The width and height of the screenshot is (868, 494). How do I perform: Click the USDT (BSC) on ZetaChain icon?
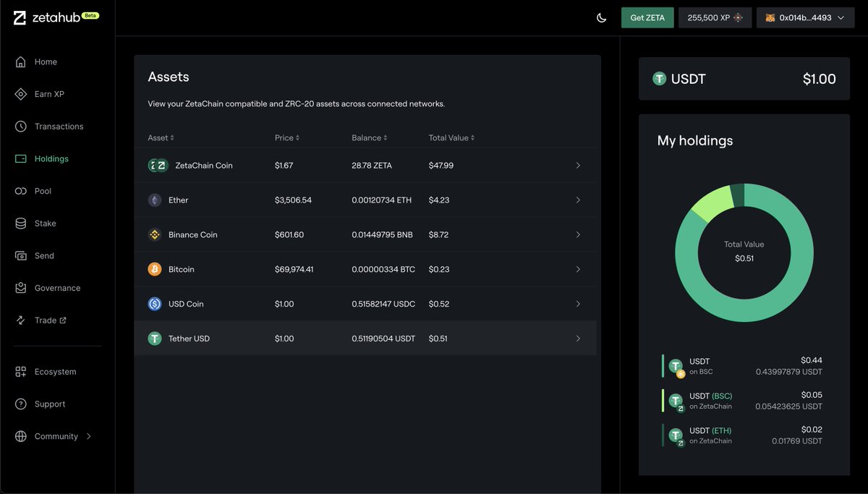coord(676,402)
